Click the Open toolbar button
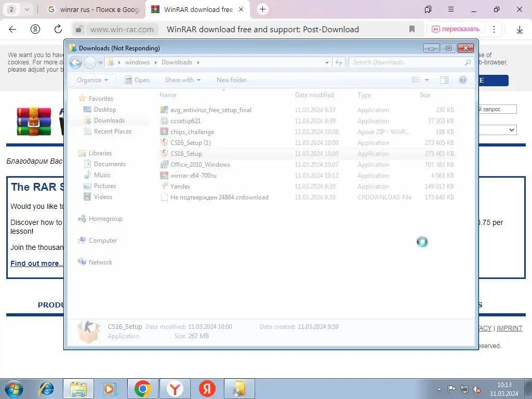The image size is (532, 399). (x=137, y=79)
